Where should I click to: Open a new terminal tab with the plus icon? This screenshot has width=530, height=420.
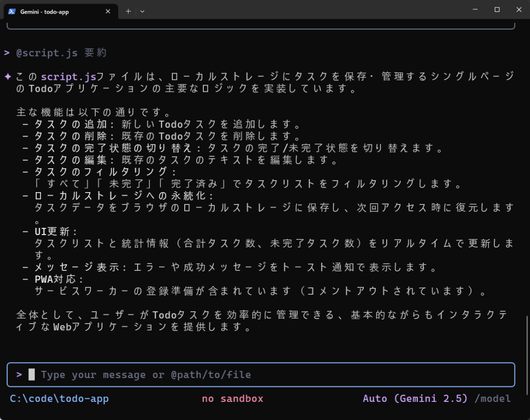click(x=127, y=11)
